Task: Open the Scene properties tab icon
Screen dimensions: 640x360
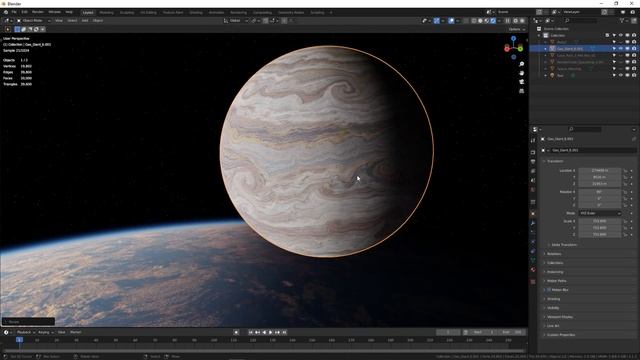Action: pyautogui.click(x=533, y=180)
